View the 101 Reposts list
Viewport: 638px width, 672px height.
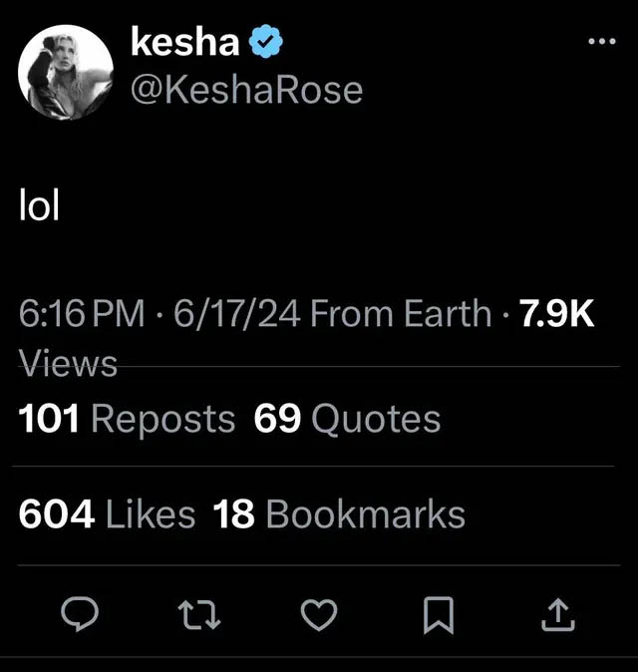(127, 419)
